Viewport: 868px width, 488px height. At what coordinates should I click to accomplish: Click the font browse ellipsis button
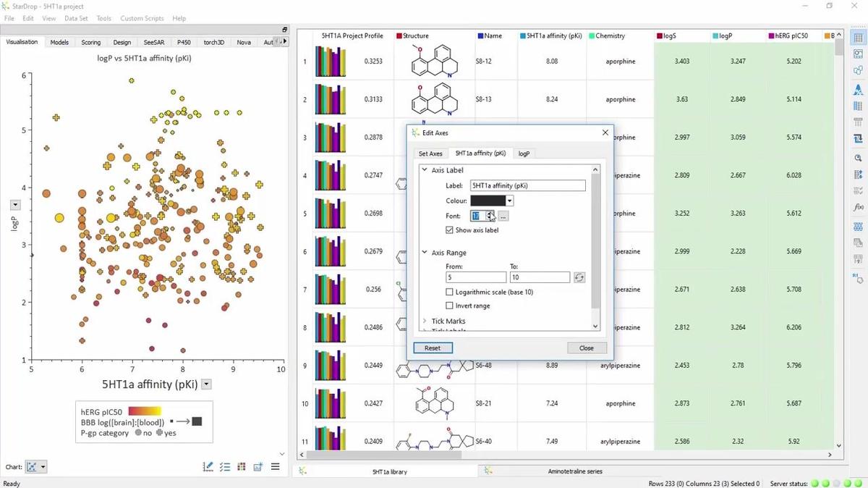[503, 216]
